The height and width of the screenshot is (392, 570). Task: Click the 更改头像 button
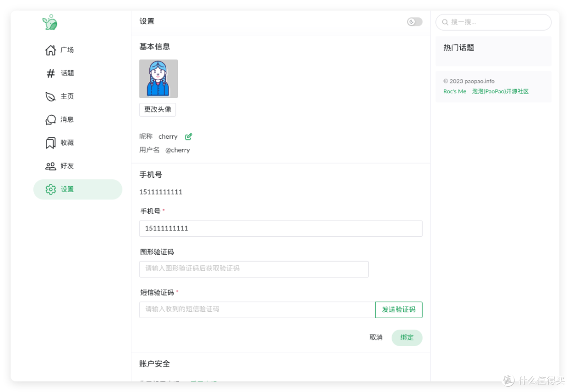[157, 109]
